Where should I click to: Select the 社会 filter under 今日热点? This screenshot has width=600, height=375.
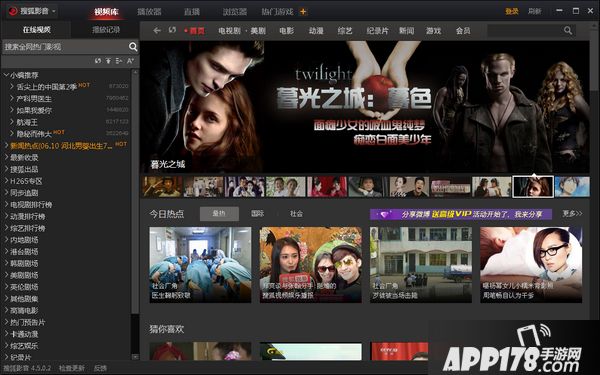296,214
